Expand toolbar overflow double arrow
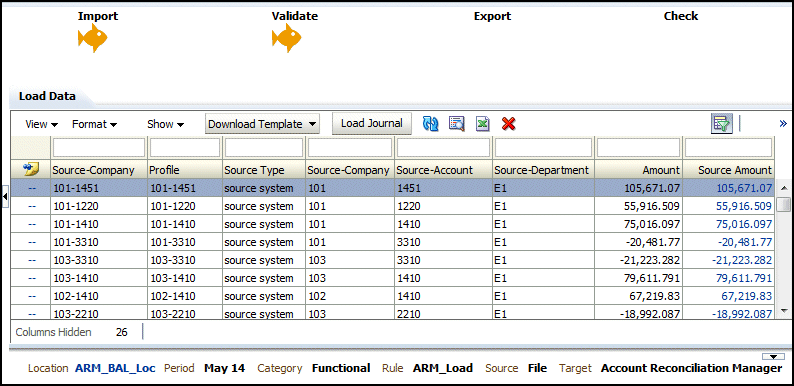The width and height of the screenshot is (794, 386). (783, 124)
